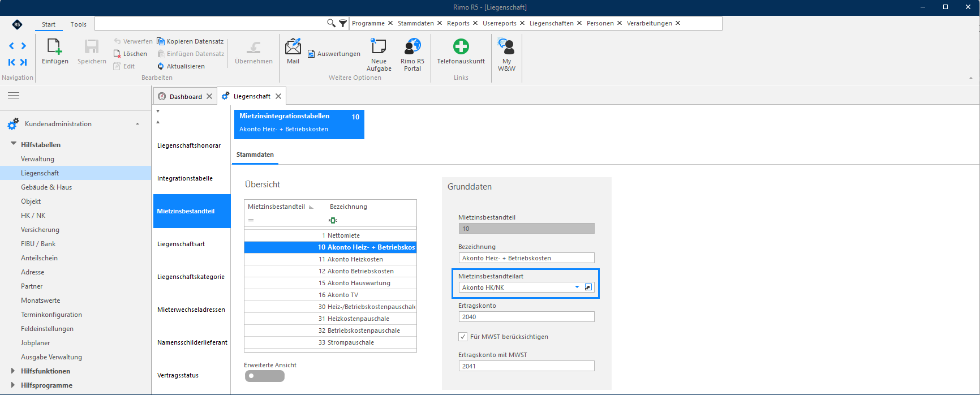Image resolution: width=980 pixels, height=395 pixels.
Task: Open Gebäude & Haus in sidebar
Action: 46,187
